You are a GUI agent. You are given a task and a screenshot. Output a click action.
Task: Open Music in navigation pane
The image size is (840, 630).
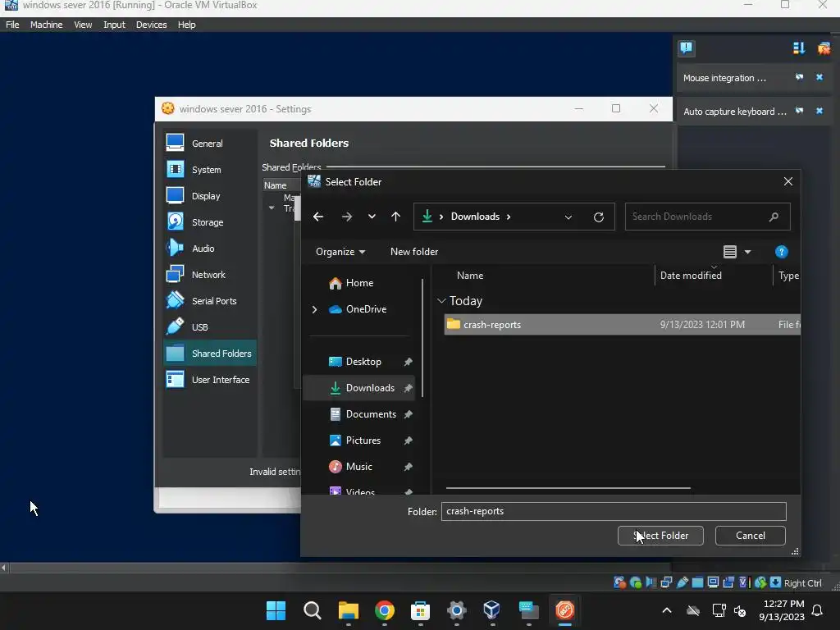tap(358, 467)
